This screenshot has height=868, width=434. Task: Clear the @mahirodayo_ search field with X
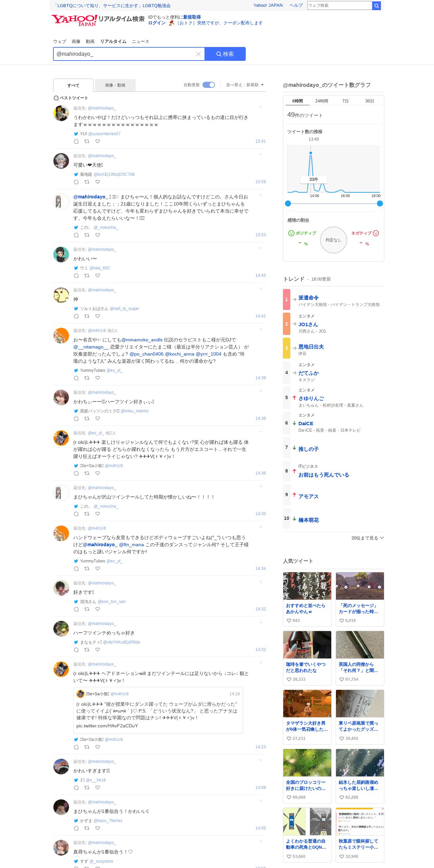pos(198,54)
